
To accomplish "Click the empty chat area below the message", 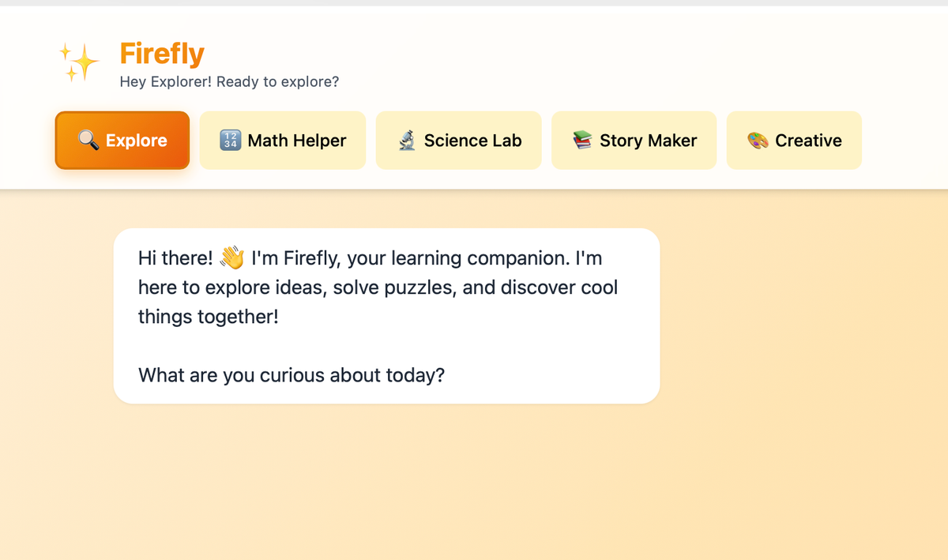I will 474,482.
